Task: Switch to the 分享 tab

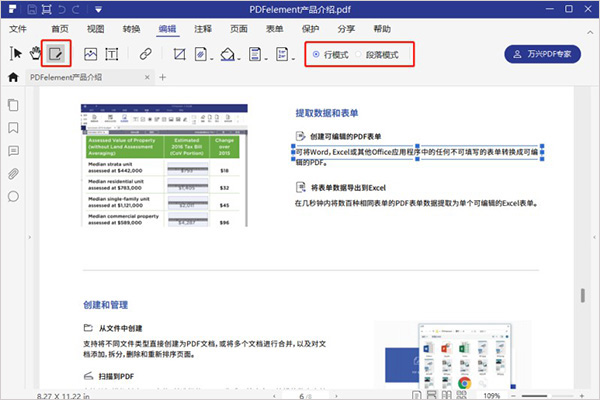Action: click(x=346, y=29)
